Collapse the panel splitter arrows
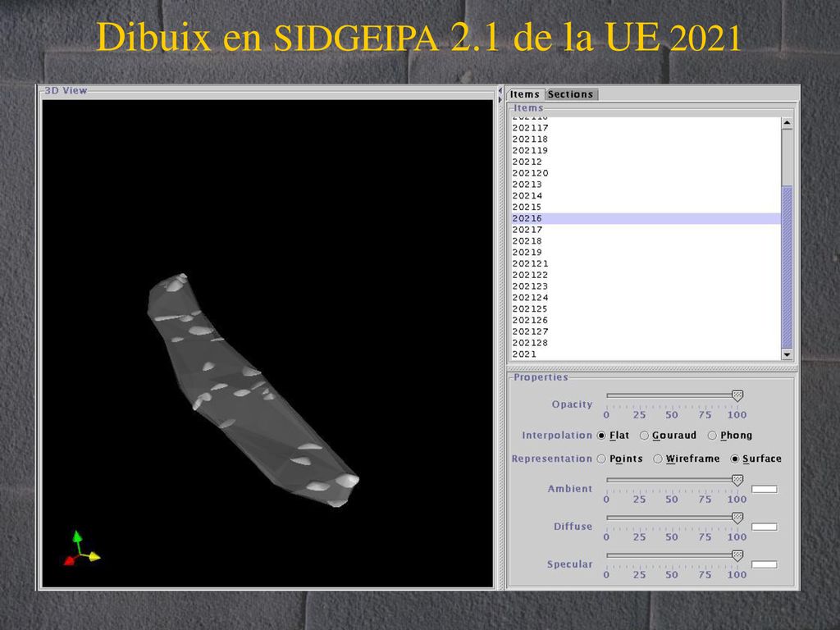 (500, 94)
